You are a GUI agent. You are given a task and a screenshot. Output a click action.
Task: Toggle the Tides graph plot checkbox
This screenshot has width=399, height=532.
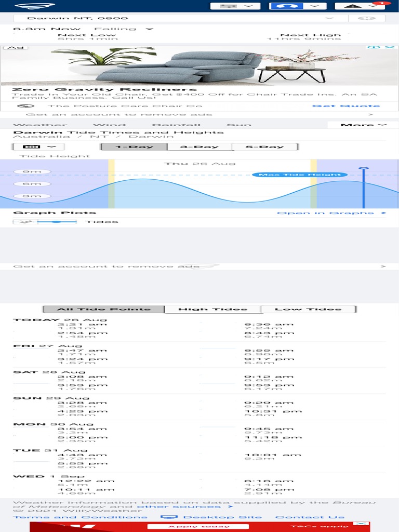25,222
